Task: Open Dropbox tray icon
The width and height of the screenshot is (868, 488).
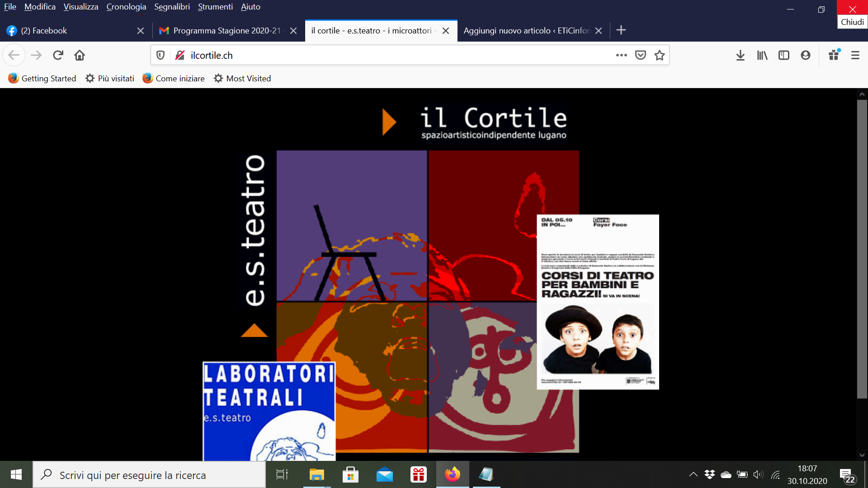Action: [710, 474]
